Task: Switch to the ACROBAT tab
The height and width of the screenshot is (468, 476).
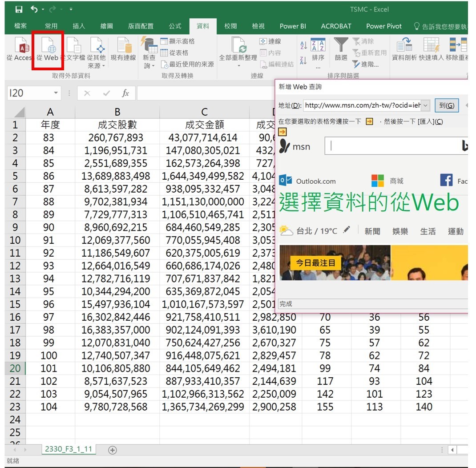Action: 336,26
